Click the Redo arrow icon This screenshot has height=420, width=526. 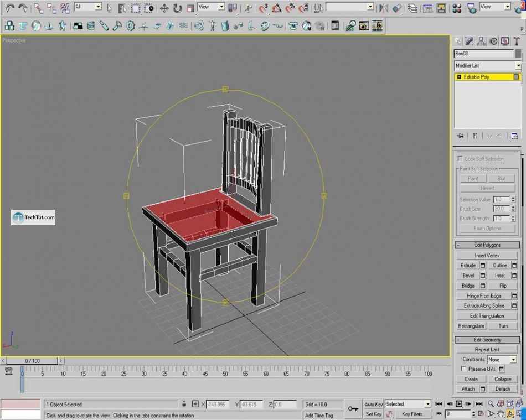point(23,8)
